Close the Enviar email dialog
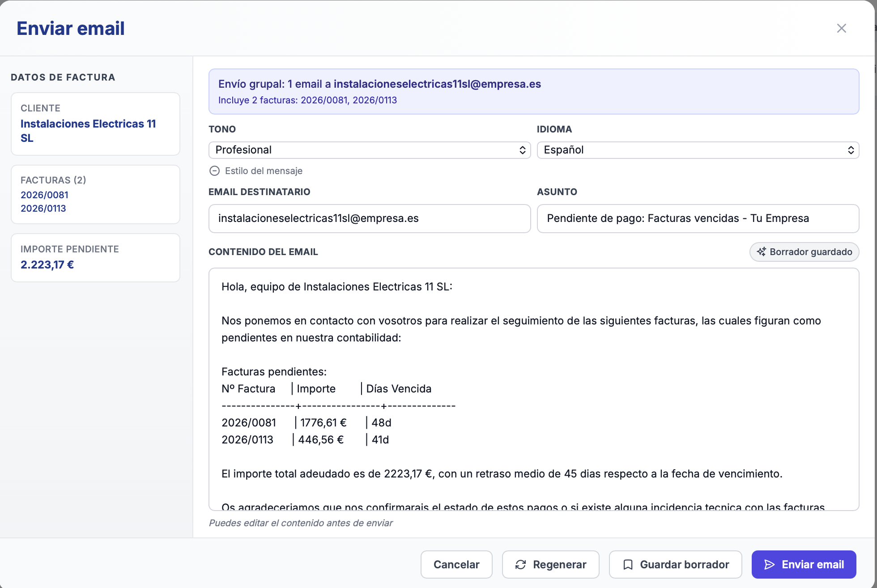 (841, 28)
